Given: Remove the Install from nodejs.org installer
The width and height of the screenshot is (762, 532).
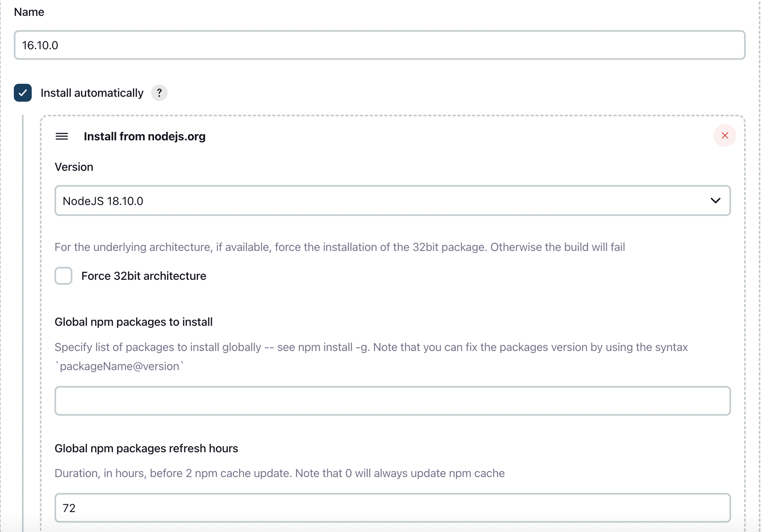Looking at the screenshot, I should (x=725, y=135).
